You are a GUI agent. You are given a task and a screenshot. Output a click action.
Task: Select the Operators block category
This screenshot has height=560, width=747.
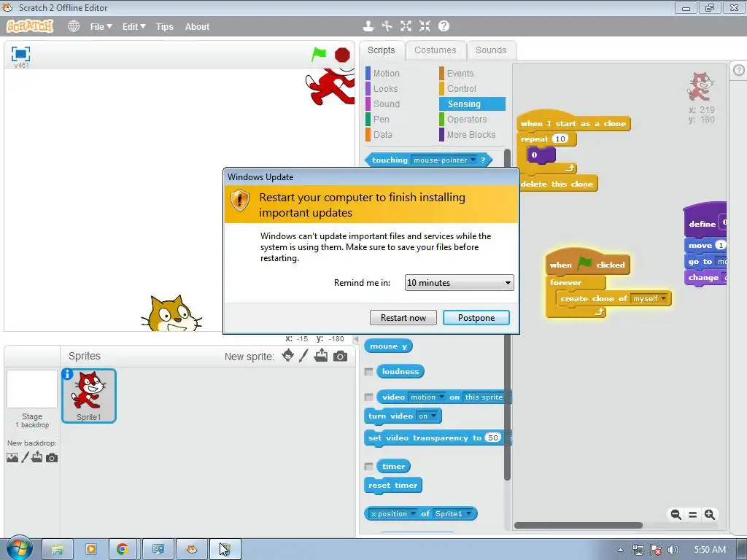coord(466,119)
